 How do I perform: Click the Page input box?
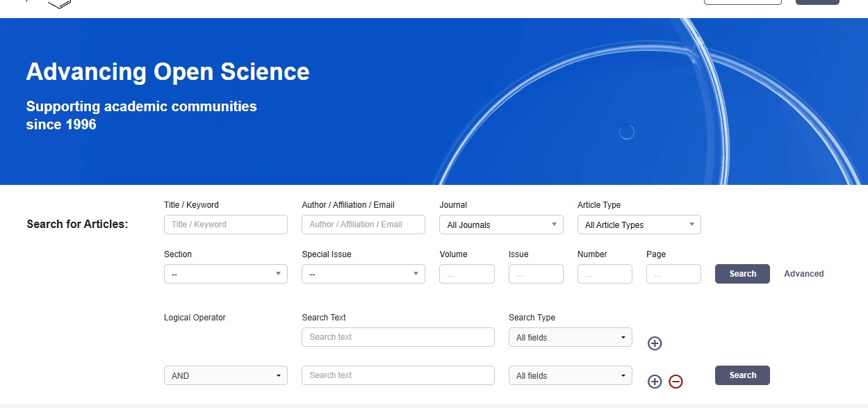pos(673,274)
